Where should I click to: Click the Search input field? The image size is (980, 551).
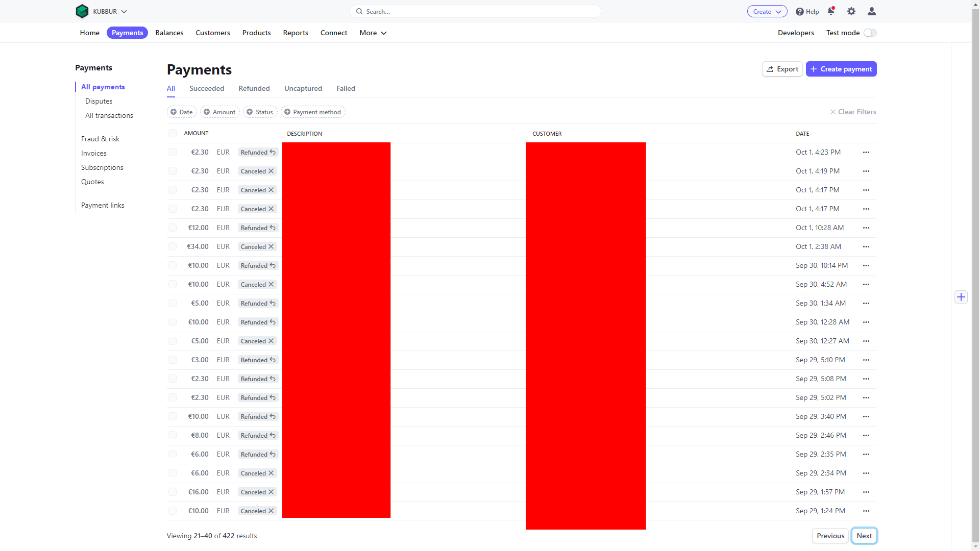point(475,11)
